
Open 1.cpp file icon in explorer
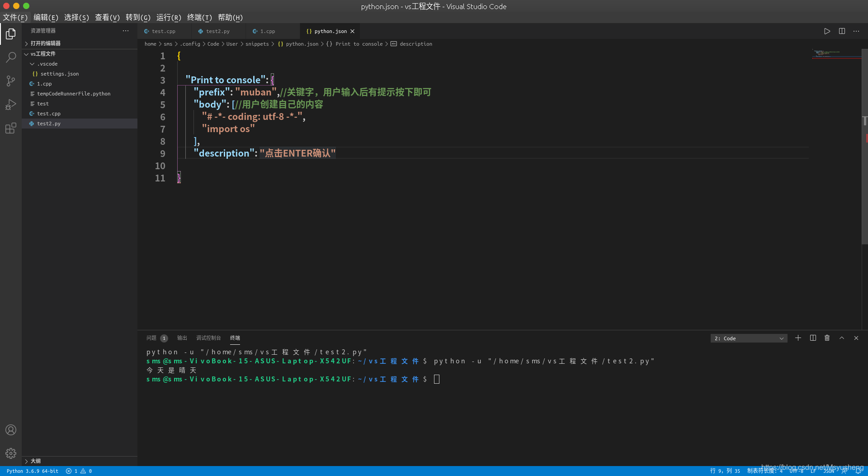(x=32, y=84)
